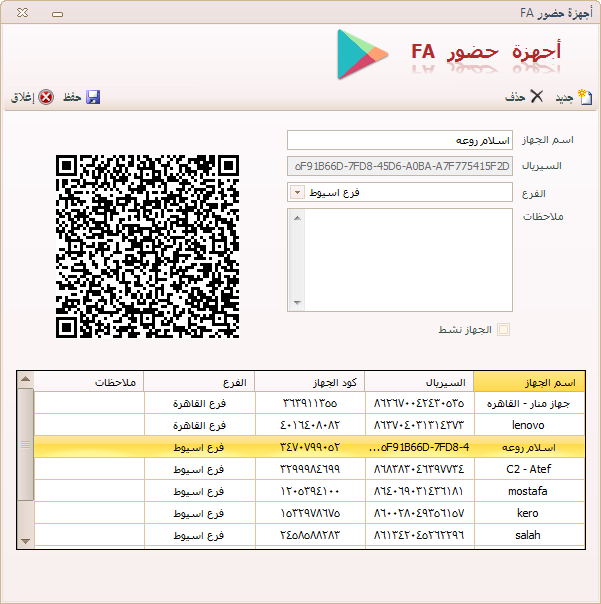Click device code ٣٦٣٩١١٣٥٥ cell
The height and width of the screenshot is (604, 601).
click(310, 403)
